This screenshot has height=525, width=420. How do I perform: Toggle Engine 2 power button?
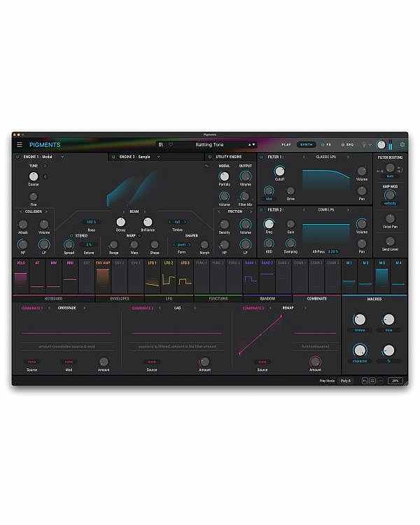[113, 157]
